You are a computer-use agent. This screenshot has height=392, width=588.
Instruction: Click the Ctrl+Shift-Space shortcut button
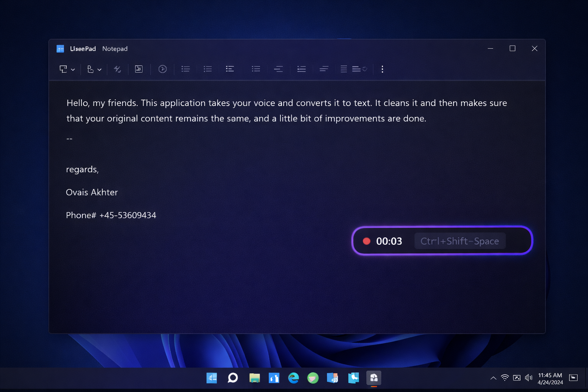coord(459,241)
